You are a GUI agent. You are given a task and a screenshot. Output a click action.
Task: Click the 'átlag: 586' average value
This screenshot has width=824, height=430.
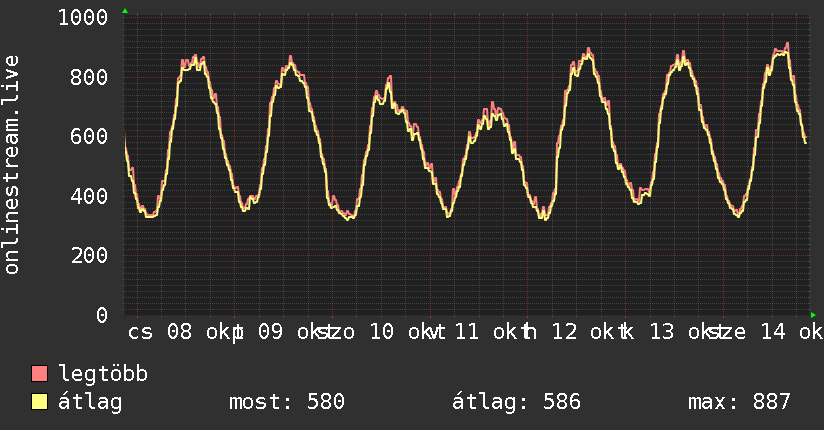[517, 402]
